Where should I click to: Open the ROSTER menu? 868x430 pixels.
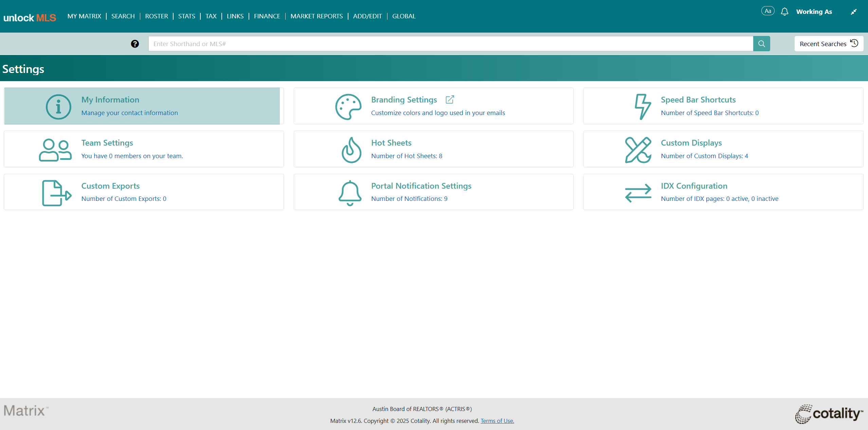(157, 16)
